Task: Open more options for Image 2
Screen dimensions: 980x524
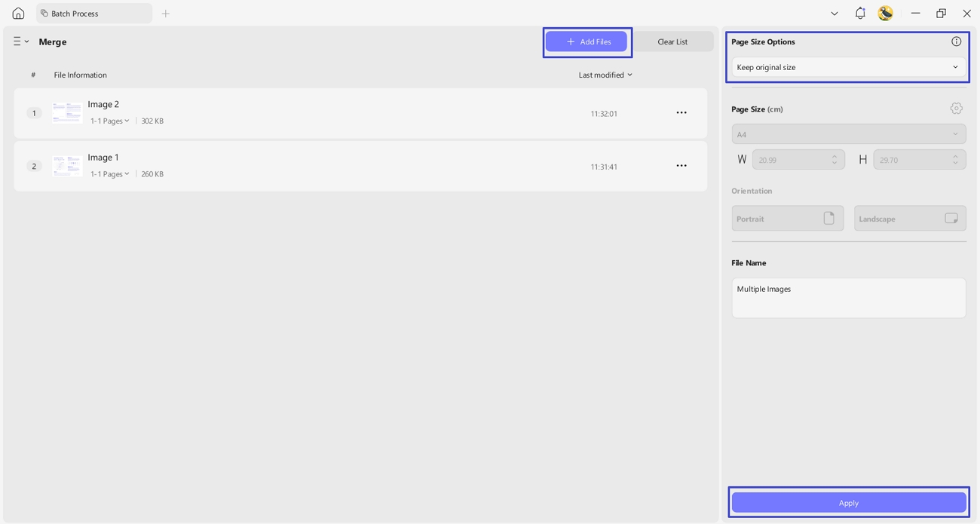Action: pos(681,113)
